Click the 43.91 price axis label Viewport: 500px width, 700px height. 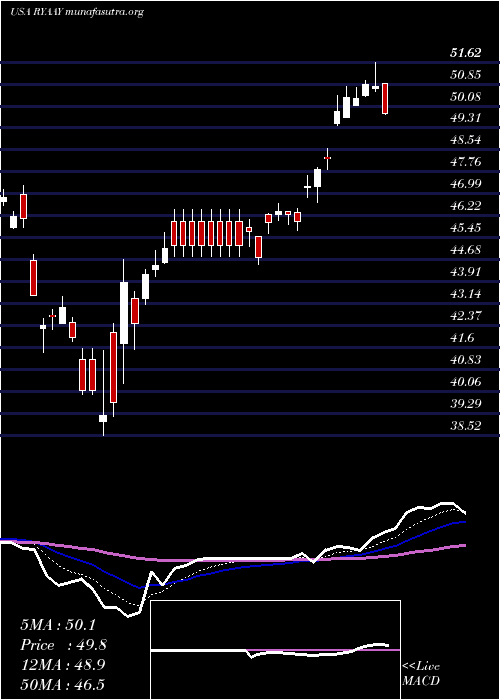(x=466, y=271)
